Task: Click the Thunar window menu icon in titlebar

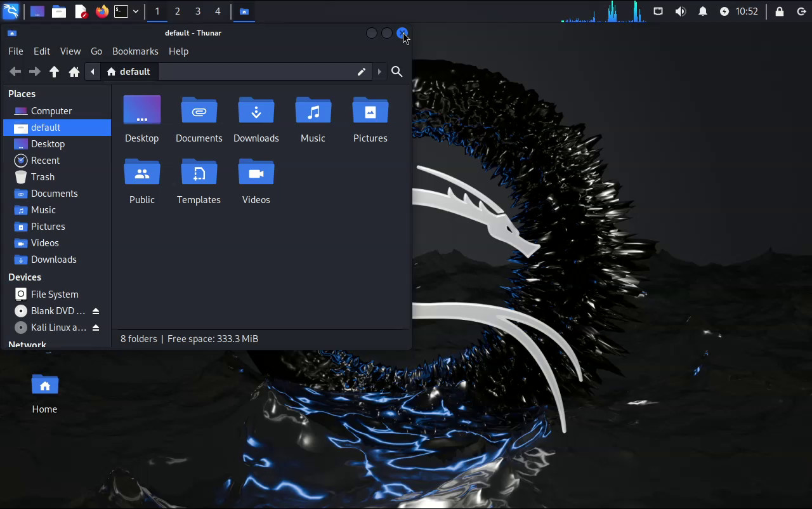Action: pyautogui.click(x=12, y=33)
